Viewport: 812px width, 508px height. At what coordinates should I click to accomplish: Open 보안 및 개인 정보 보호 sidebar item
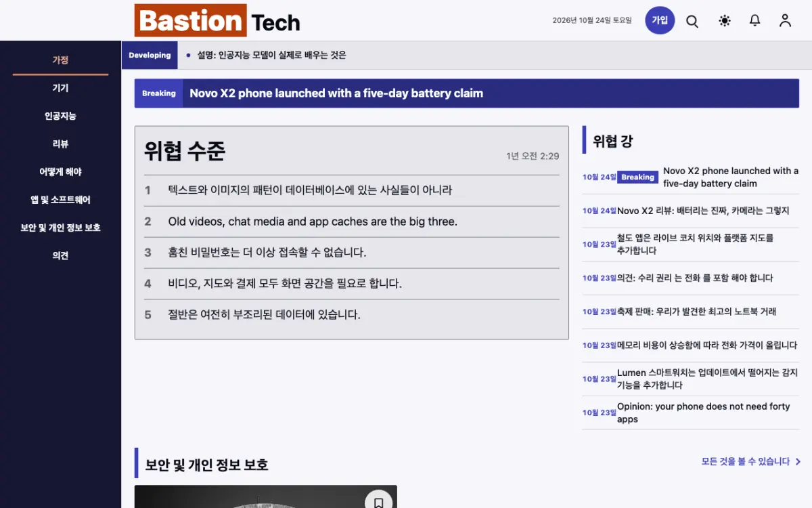pyautogui.click(x=60, y=228)
